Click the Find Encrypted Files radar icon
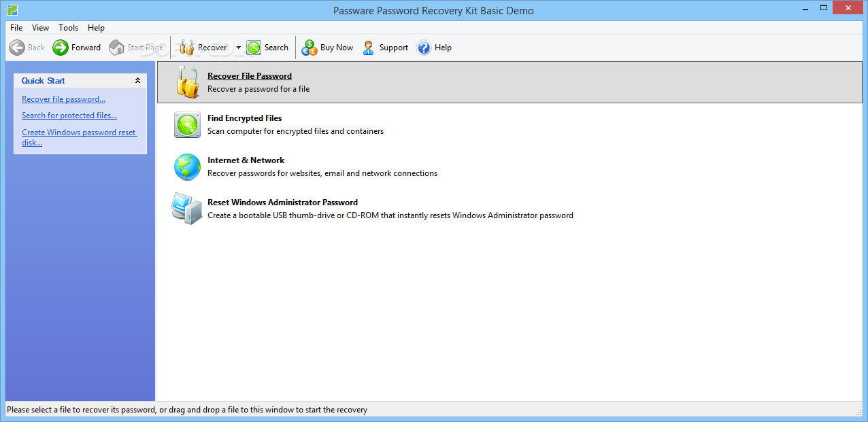This screenshot has width=868, height=422. [x=187, y=125]
